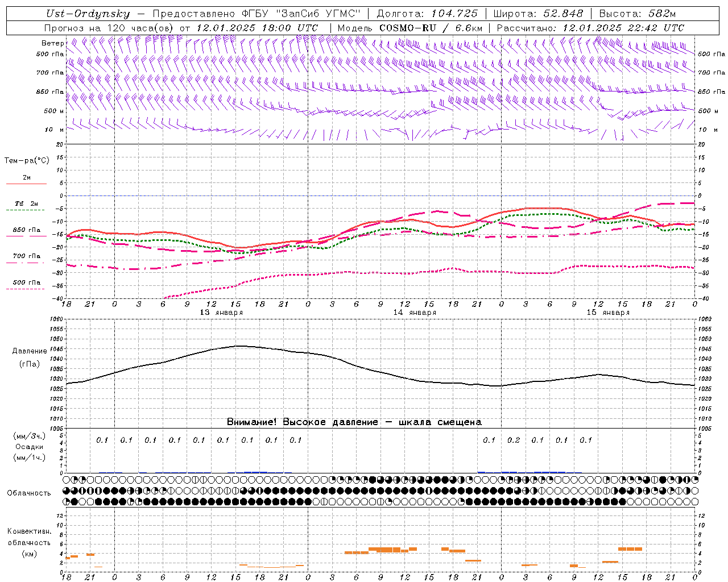The height and width of the screenshot is (582, 728).
Task: Click the 0.2 precipitation value
Action: (514, 440)
